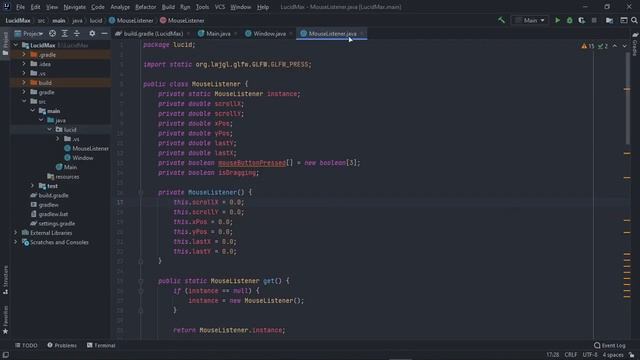Screen dimensions: 640x360
Task: Expand the gradle folder
Action: coord(24,92)
